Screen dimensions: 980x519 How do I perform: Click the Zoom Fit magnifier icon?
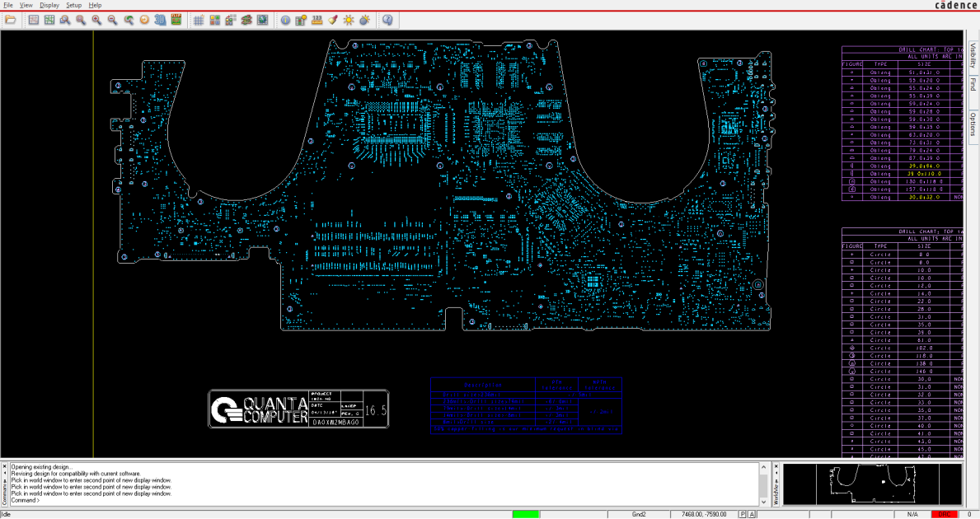(81, 20)
